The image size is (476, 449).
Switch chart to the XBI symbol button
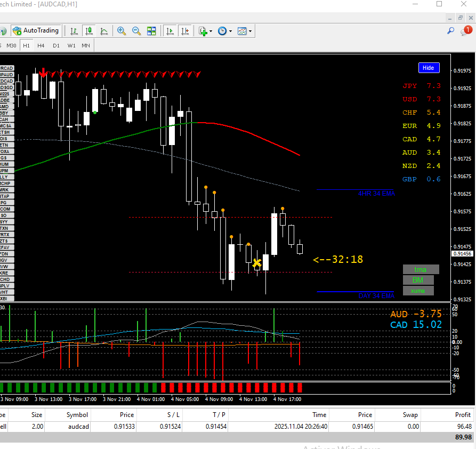(6, 298)
